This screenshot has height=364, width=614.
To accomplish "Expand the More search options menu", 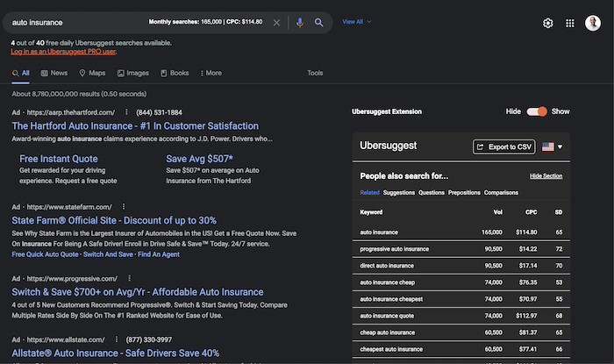I will 211,73.
